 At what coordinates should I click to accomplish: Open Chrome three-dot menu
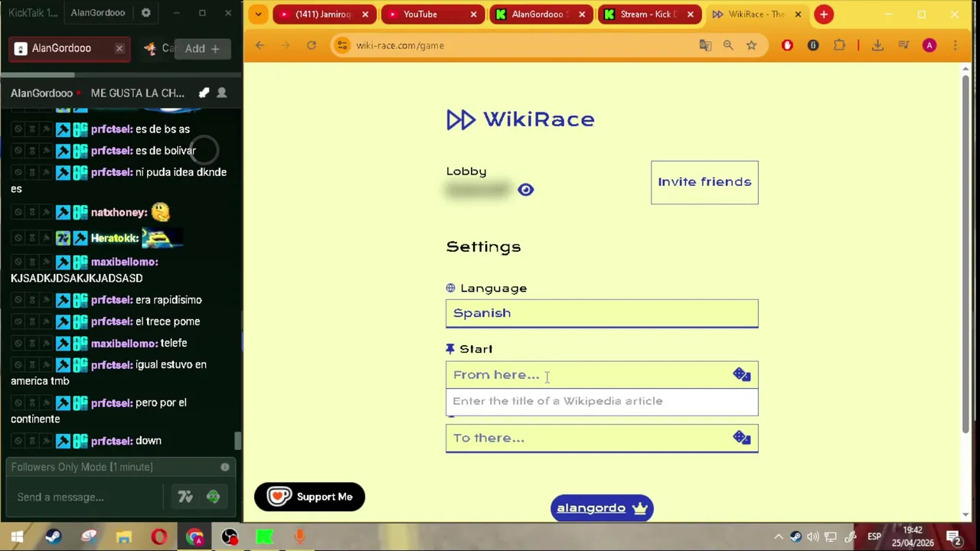pyautogui.click(x=955, y=45)
